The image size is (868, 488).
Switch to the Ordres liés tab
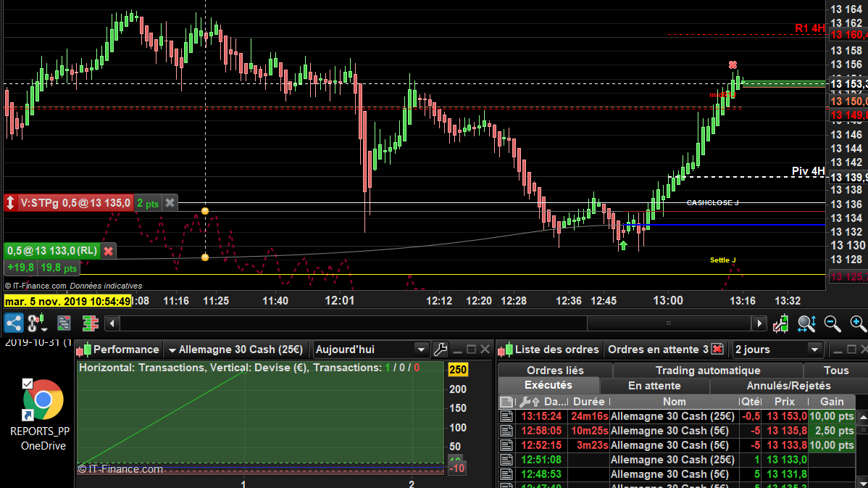(x=555, y=370)
